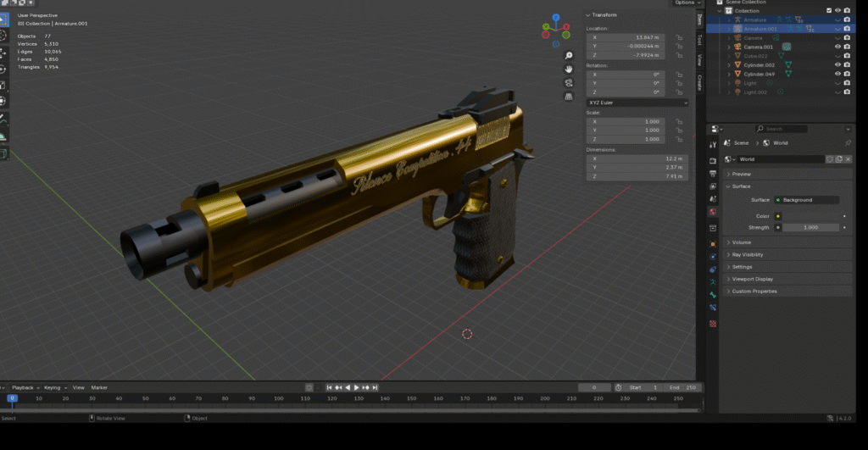Hide Cylinder.002 using its eye icon
The width and height of the screenshot is (868, 450).
coord(837,64)
